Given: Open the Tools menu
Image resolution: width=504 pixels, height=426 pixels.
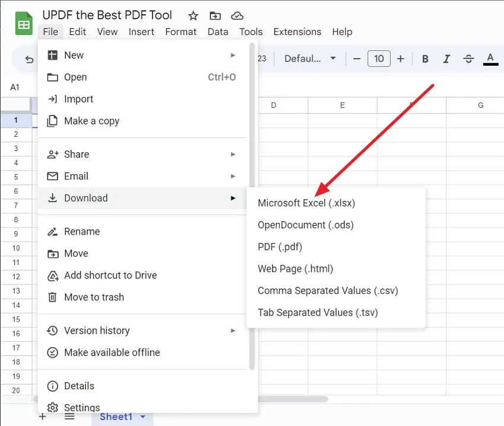Looking at the screenshot, I should pos(251,32).
